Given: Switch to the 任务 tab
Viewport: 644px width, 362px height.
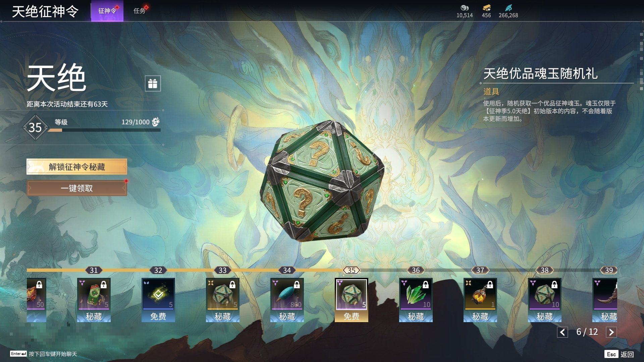Looking at the screenshot, I should click(x=140, y=11).
